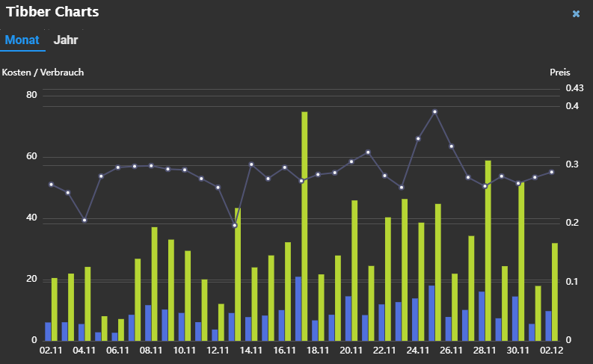Select the green consumption bar for 28.11
This screenshot has height=364, width=593.
488,250
